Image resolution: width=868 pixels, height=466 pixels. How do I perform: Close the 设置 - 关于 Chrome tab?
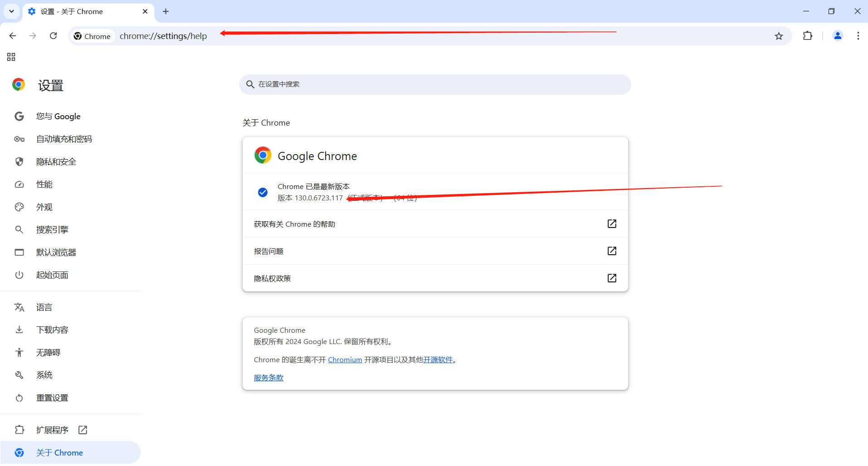click(x=145, y=11)
